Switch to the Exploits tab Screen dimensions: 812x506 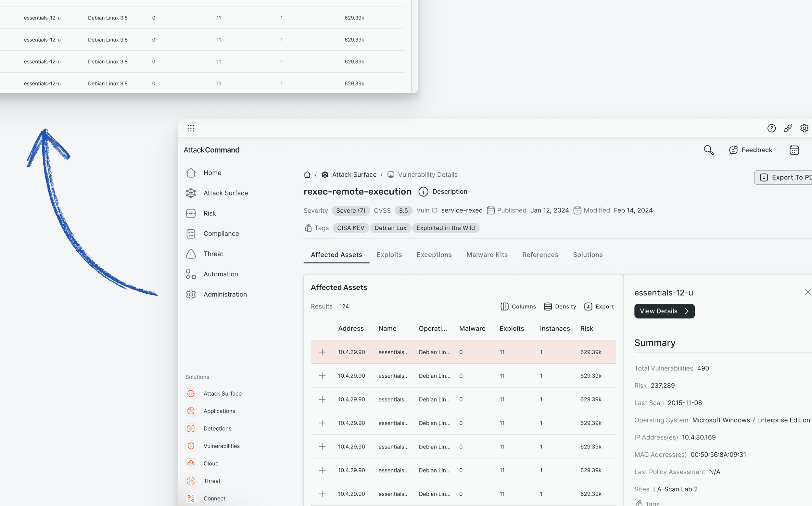click(389, 255)
